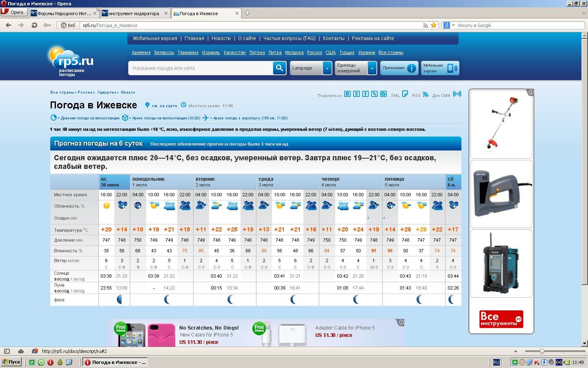
Task: Click the RSS feed icon
Action: click(x=425, y=94)
